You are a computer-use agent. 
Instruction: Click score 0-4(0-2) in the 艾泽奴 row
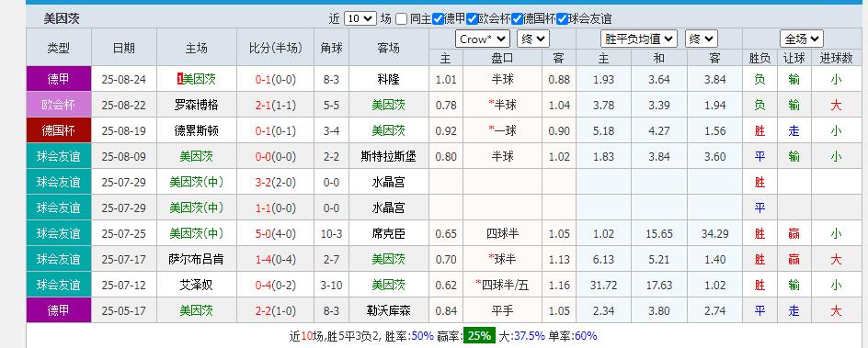click(x=276, y=285)
